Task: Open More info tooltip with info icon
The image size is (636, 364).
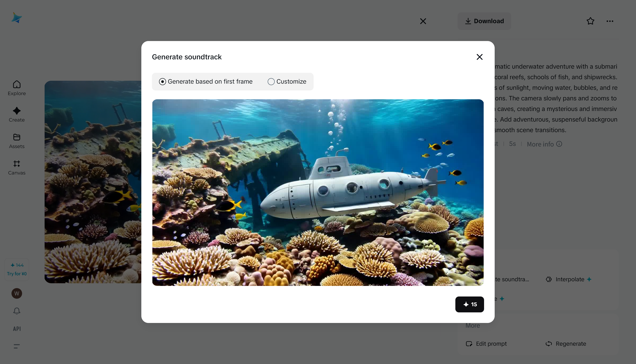Action: pyautogui.click(x=544, y=144)
